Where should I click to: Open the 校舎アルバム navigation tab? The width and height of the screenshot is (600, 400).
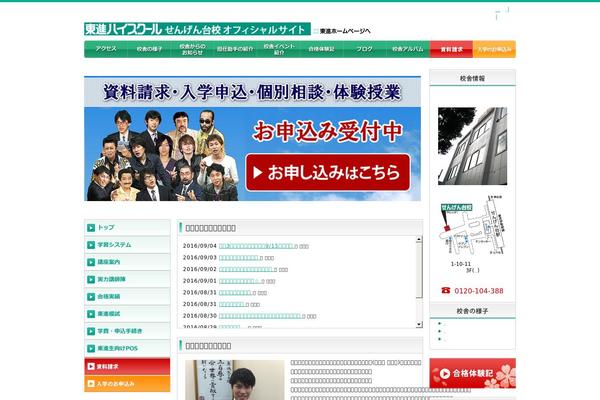[408, 49]
